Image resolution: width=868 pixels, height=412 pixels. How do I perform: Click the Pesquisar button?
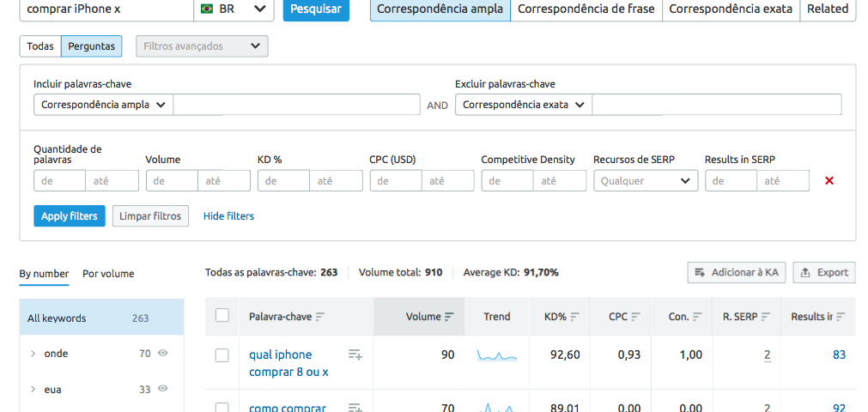pyautogui.click(x=316, y=9)
